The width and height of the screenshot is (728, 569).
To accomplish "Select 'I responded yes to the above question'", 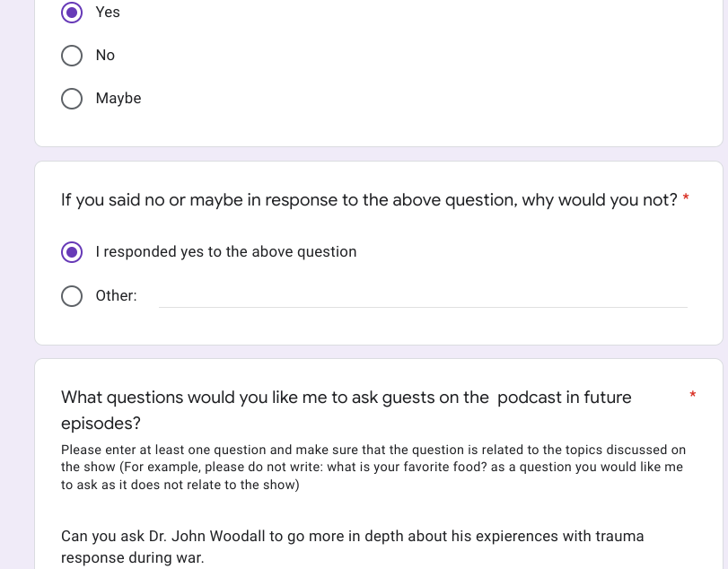I will pyautogui.click(x=72, y=252).
